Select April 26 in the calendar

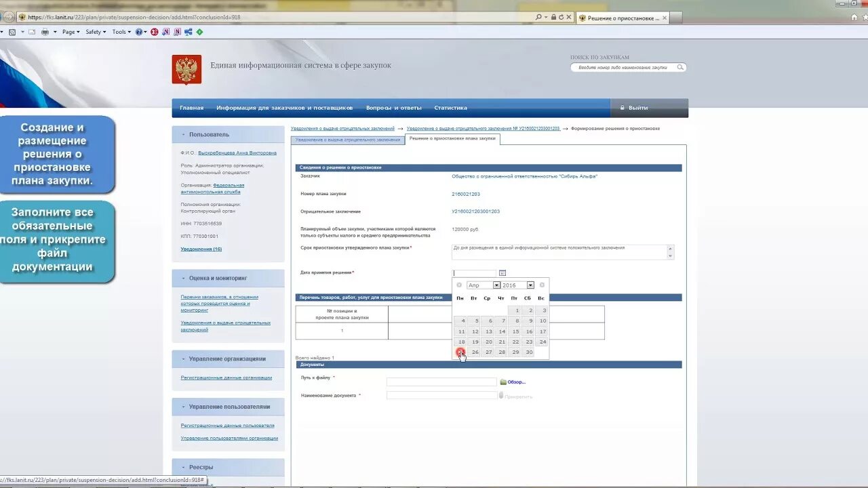tap(475, 352)
